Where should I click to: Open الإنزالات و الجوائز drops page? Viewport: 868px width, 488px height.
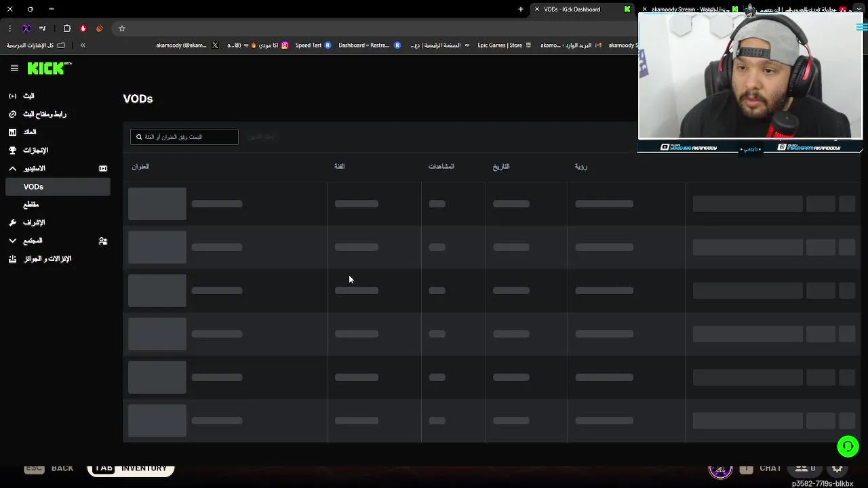tap(47, 259)
